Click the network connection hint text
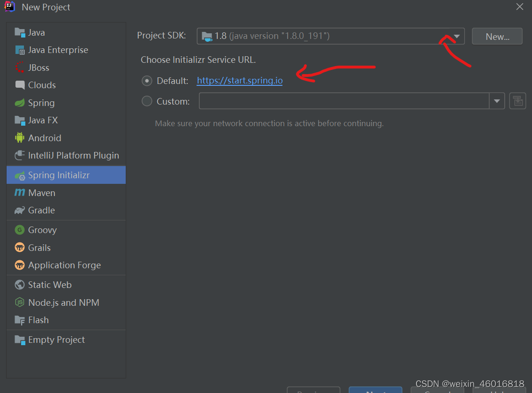Screen dimensions: 532x393 pos(269,123)
